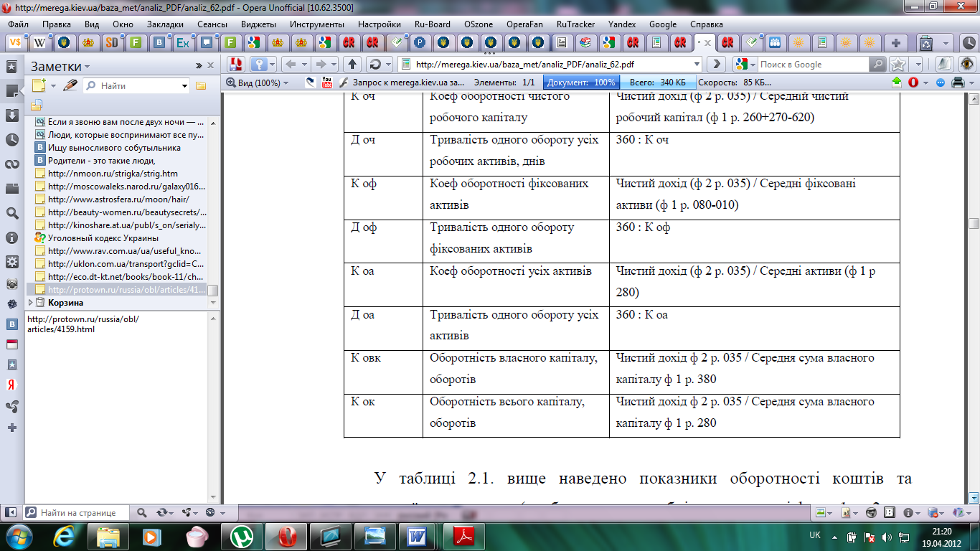Toggle the sidebar panel with bottom-left arrow button
The width and height of the screenshot is (980, 551).
11,513
